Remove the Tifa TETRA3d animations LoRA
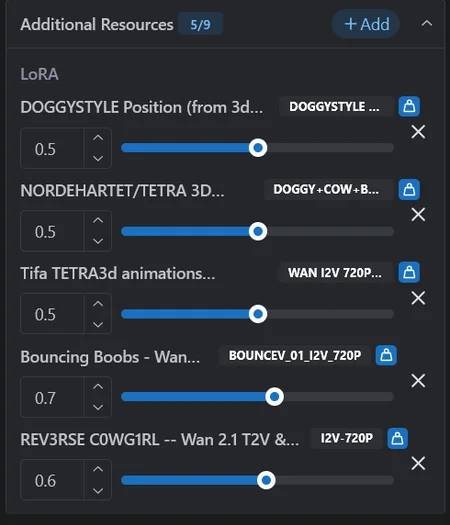 coord(418,298)
